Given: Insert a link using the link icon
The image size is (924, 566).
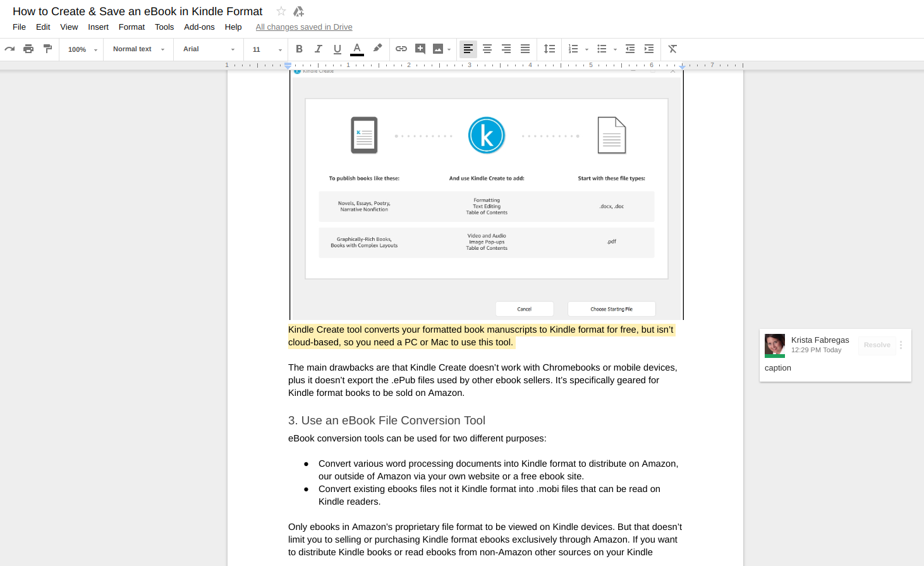Looking at the screenshot, I should 401,49.
